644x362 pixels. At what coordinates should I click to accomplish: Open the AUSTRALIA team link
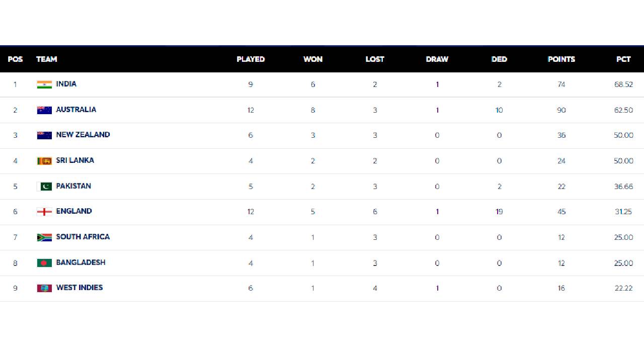(x=76, y=110)
